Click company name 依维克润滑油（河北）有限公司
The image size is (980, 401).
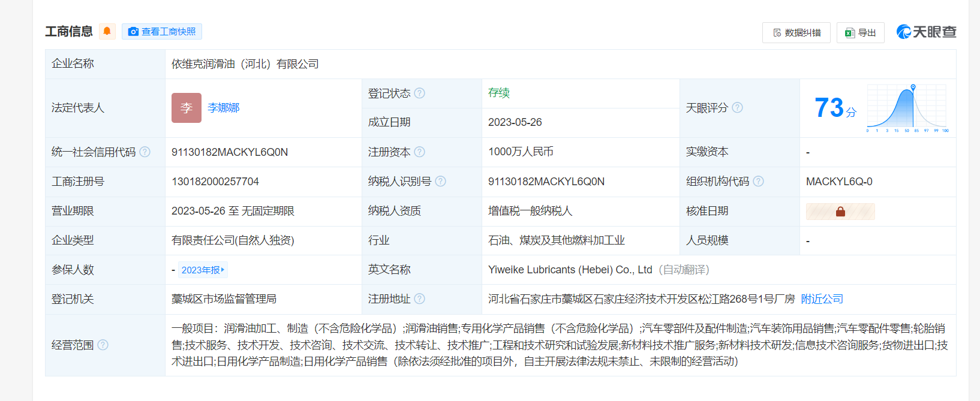[245, 64]
